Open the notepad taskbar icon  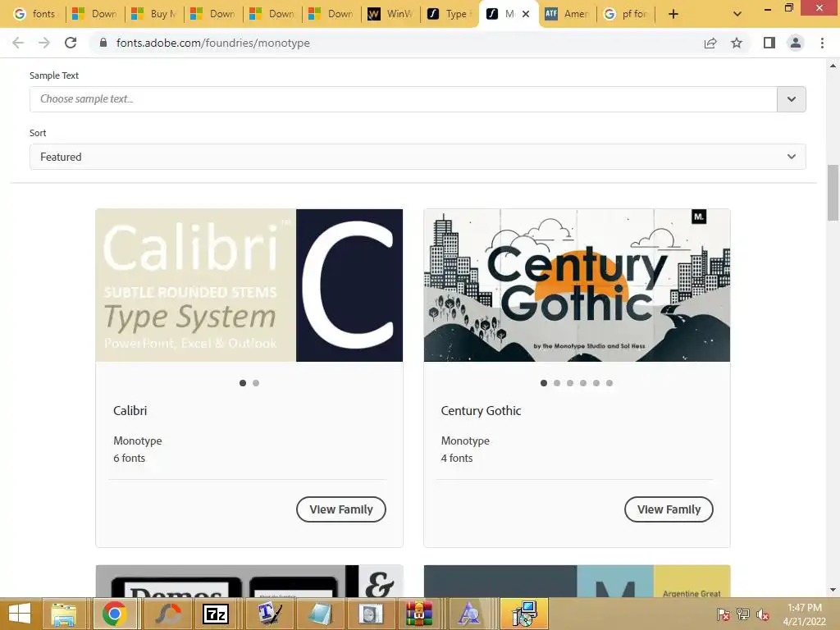coord(320,614)
